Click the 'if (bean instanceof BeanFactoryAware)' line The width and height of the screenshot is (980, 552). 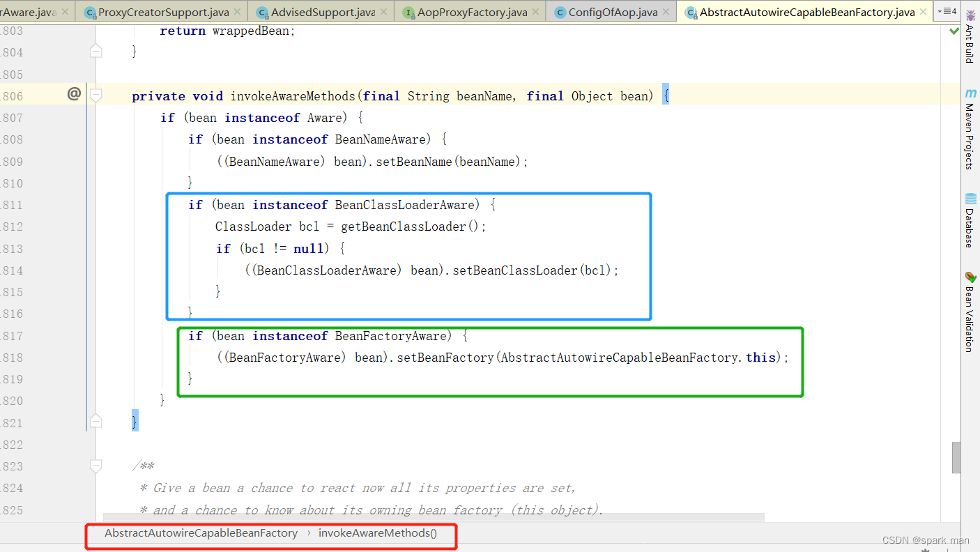click(328, 336)
